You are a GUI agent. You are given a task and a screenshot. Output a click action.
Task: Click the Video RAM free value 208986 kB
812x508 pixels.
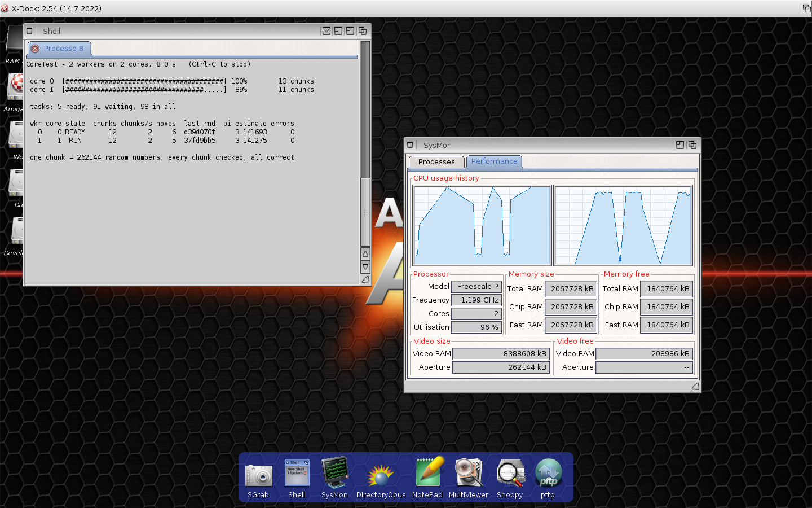pyautogui.click(x=644, y=354)
